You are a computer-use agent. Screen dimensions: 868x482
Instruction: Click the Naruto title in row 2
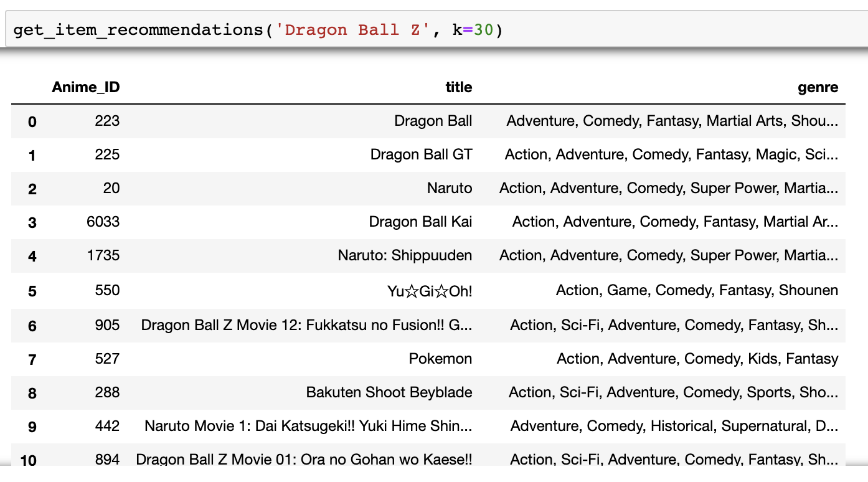[x=450, y=188]
